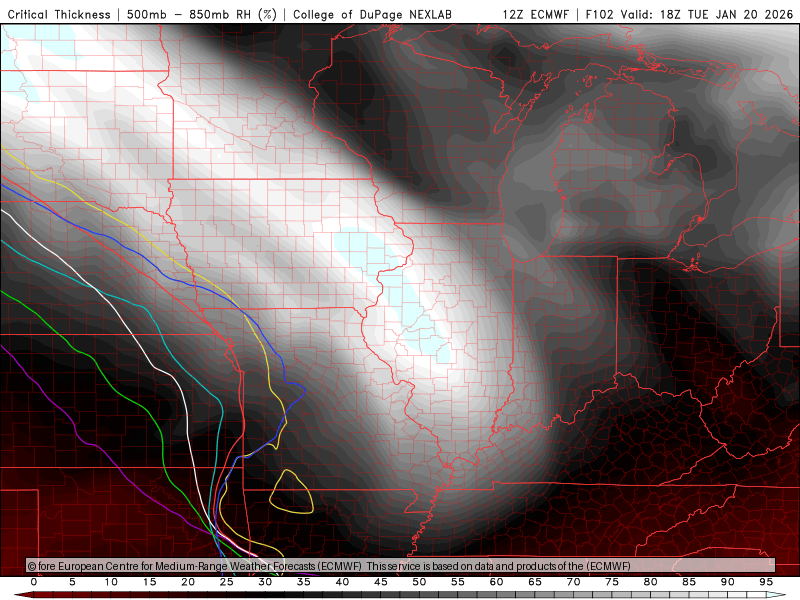800x600 pixels.
Task: Click the 0 value on the color scale
Action: click(34, 582)
